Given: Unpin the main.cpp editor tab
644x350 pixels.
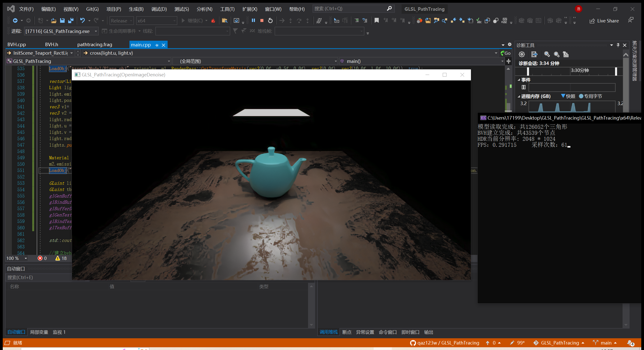Looking at the screenshot, I should (x=157, y=45).
